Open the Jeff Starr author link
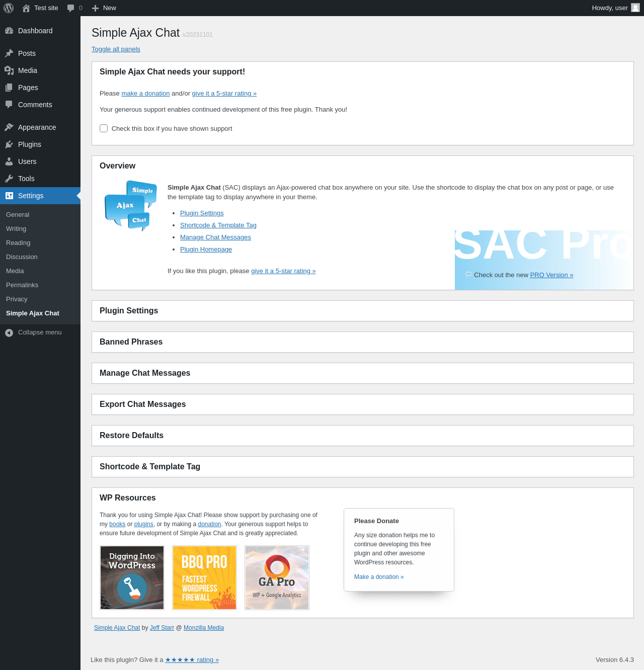Image resolution: width=644 pixels, height=670 pixels. pyautogui.click(x=162, y=628)
